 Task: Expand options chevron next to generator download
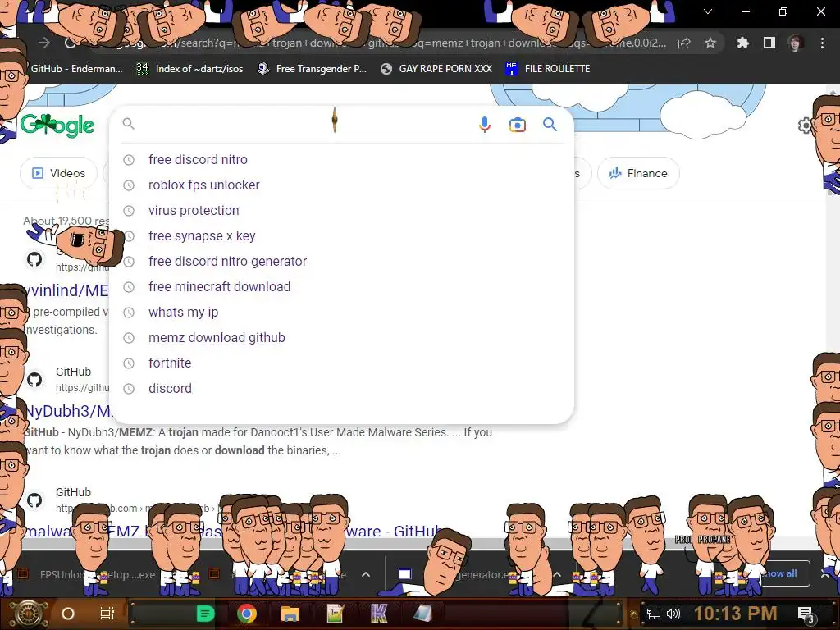557,574
